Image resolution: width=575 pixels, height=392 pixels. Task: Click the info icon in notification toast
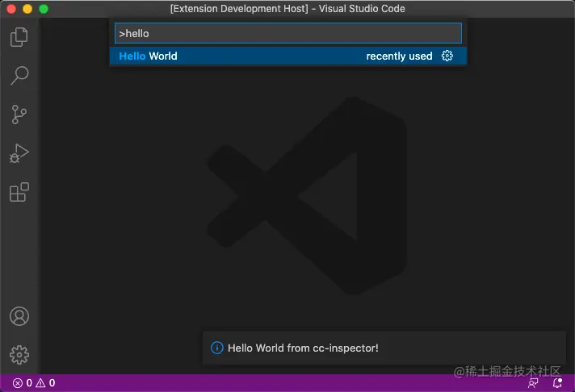tap(216, 348)
